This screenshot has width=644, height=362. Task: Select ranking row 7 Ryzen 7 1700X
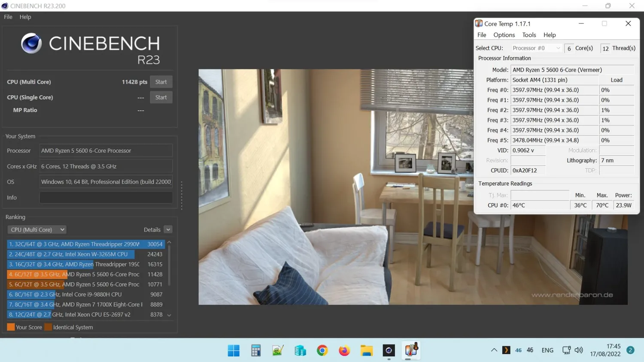pos(86,305)
